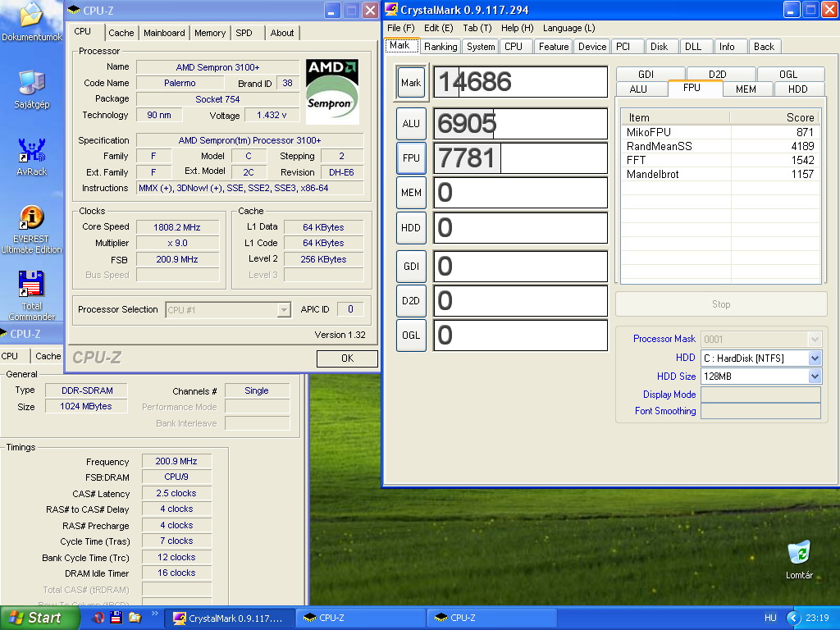Screen dimensions: 840x630
Task: Click the CrystalMark title bar icon
Action: click(391, 10)
